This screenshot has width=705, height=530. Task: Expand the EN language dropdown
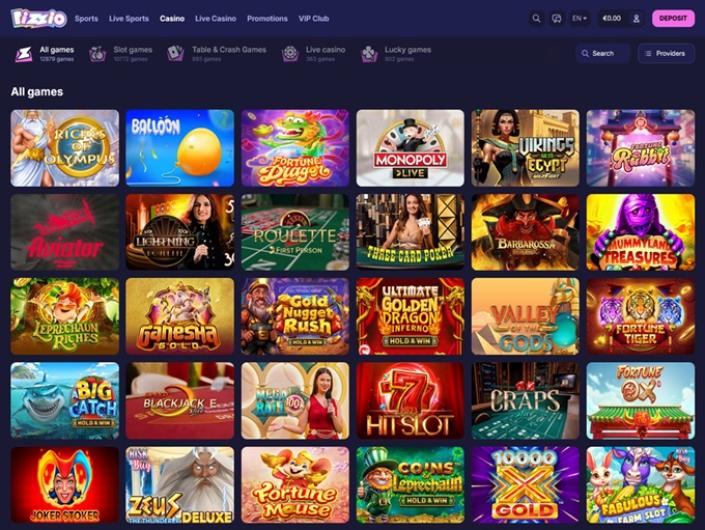click(x=579, y=18)
